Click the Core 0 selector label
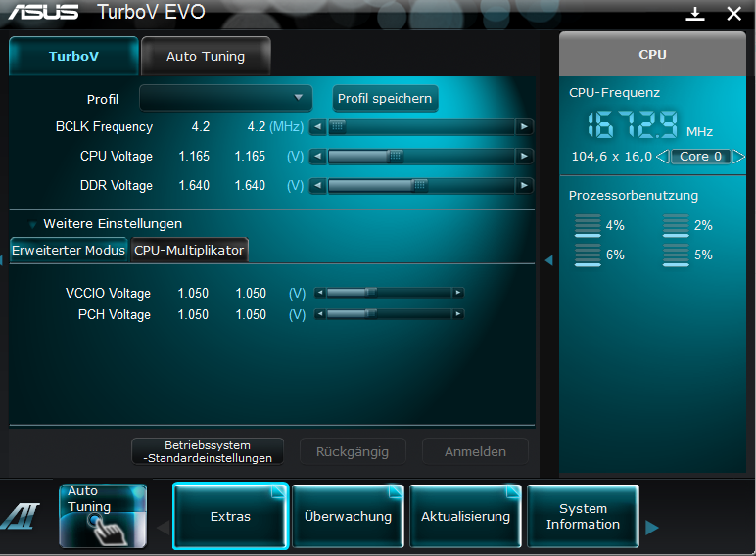The height and width of the screenshot is (556, 756). click(x=700, y=157)
